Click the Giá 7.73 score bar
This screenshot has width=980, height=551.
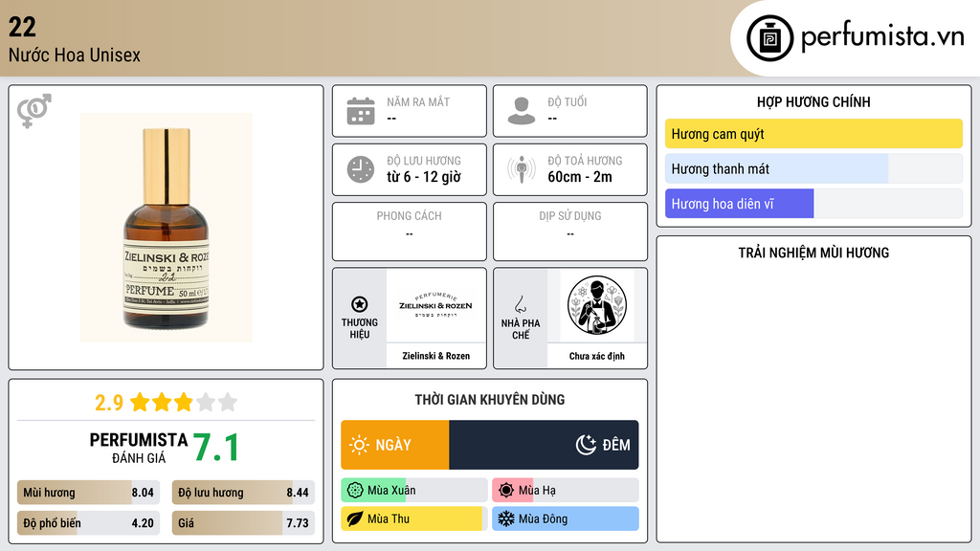[243, 523]
